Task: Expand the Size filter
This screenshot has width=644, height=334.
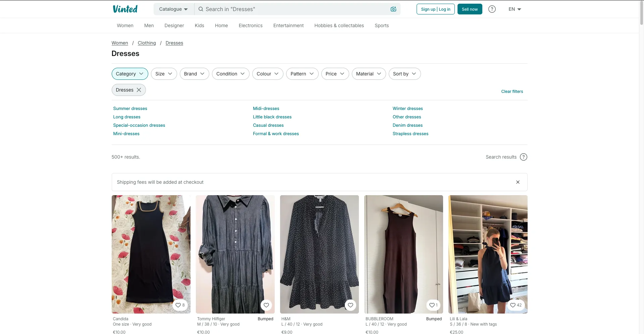Action: pyautogui.click(x=164, y=74)
